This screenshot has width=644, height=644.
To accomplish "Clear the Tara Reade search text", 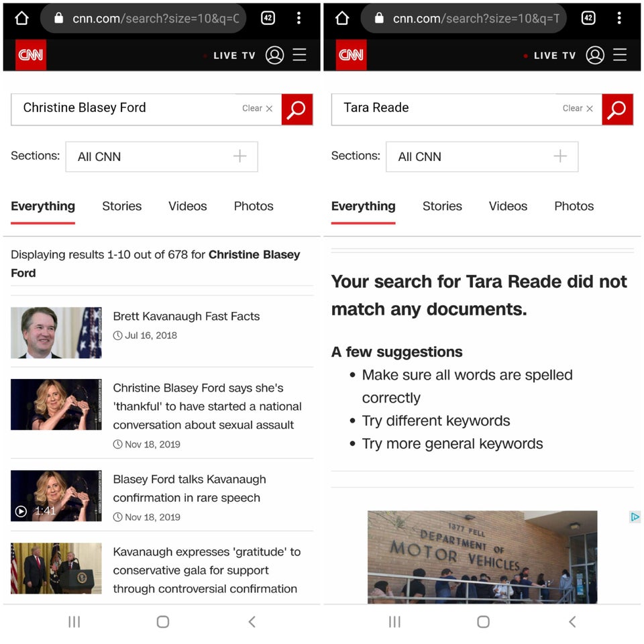I will pyautogui.click(x=578, y=109).
